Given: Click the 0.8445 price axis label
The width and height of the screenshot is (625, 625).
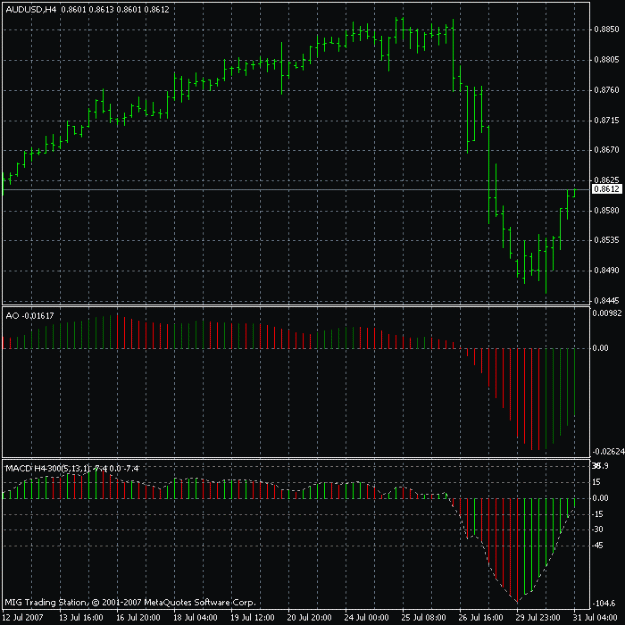Looking at the screenshot, I should pyautogui.click(x=606, y=301).
